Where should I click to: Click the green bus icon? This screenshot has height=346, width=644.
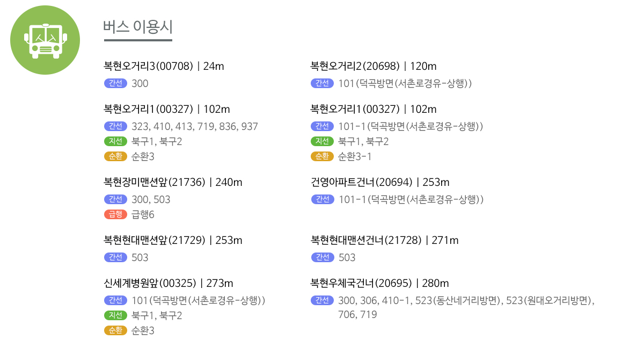click(45, 40)
